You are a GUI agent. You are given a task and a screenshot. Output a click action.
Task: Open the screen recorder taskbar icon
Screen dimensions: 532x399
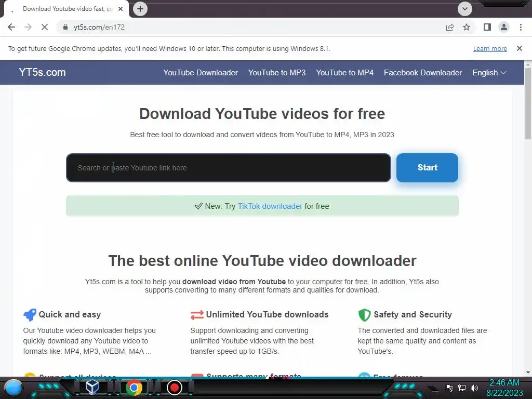[175, 388]
